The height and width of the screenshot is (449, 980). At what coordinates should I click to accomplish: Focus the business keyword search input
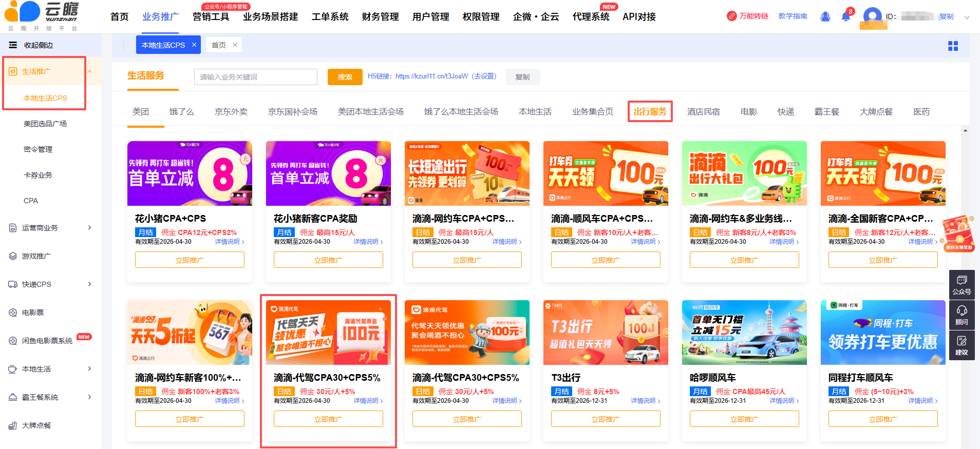(255, 77)
